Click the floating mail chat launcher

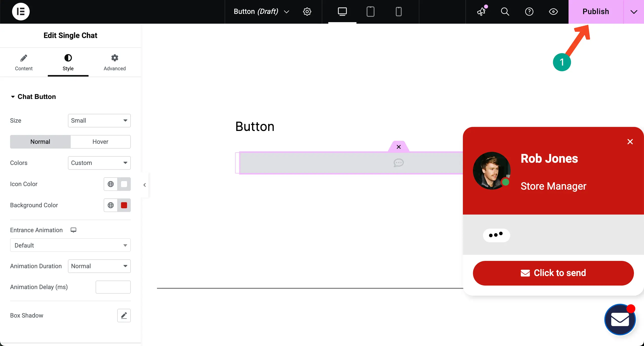pyautogui.click(x=620, y=320)
